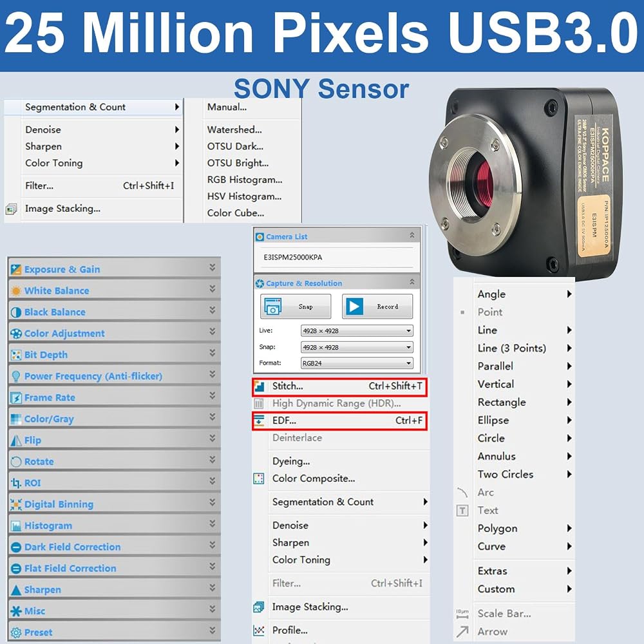This screenshot has height=644, width=644.
Task: Open the Live resolution dropdown
Action: click(357, 330)
